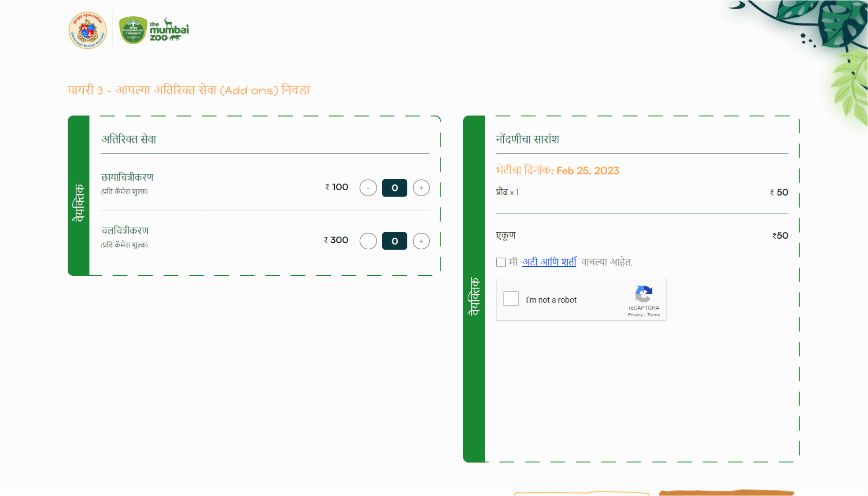Open the अटी आणि शर्ती link
The height and width of the screenshot is (496, 868).
(549, 262)
